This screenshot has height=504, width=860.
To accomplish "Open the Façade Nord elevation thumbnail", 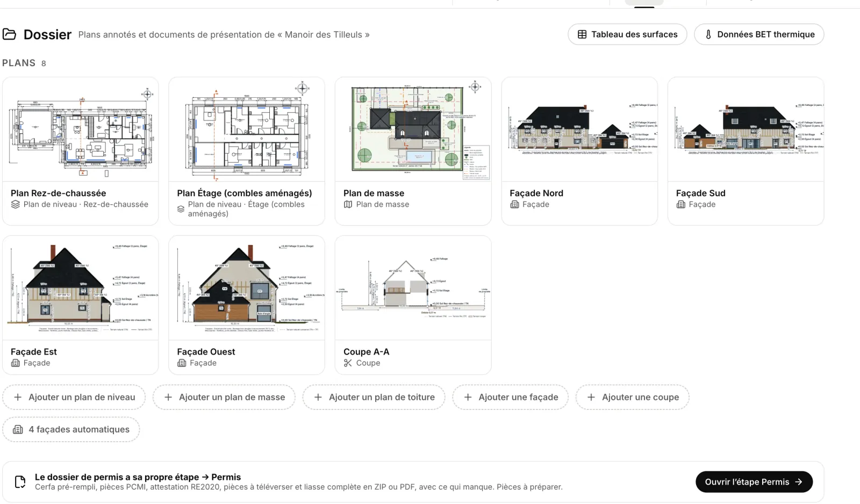I will pos(579,129).
